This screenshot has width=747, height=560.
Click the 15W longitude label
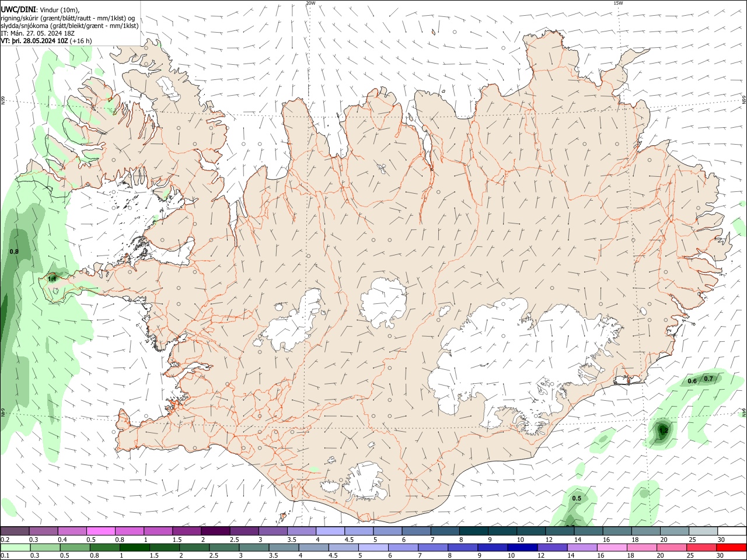[x=618, y=3]
